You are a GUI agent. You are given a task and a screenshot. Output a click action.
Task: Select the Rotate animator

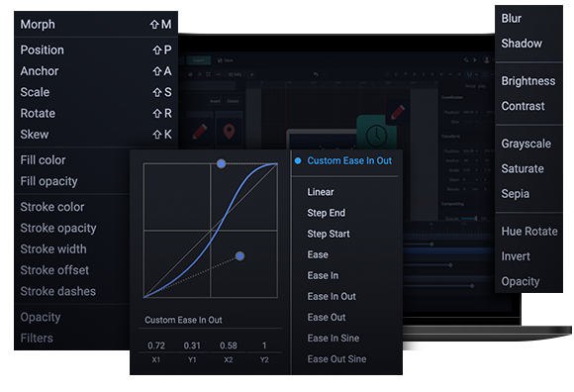tap(96, 114)
